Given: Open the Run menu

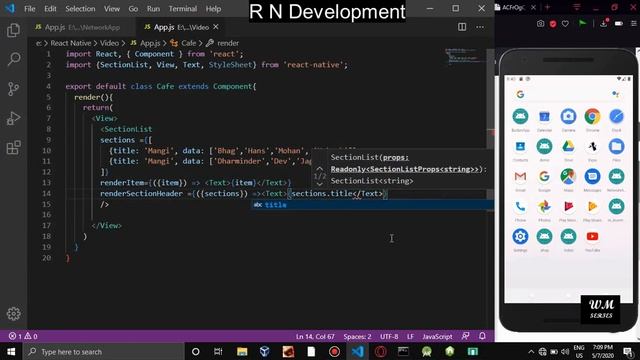Looking at the screenshot, I should (x=153, y=9).
